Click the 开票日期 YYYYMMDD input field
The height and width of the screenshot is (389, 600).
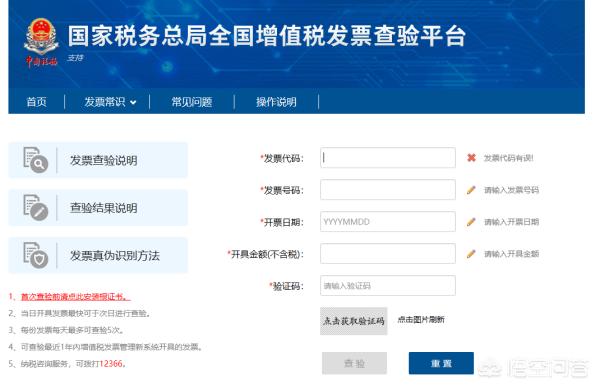(x=388, y=221)
